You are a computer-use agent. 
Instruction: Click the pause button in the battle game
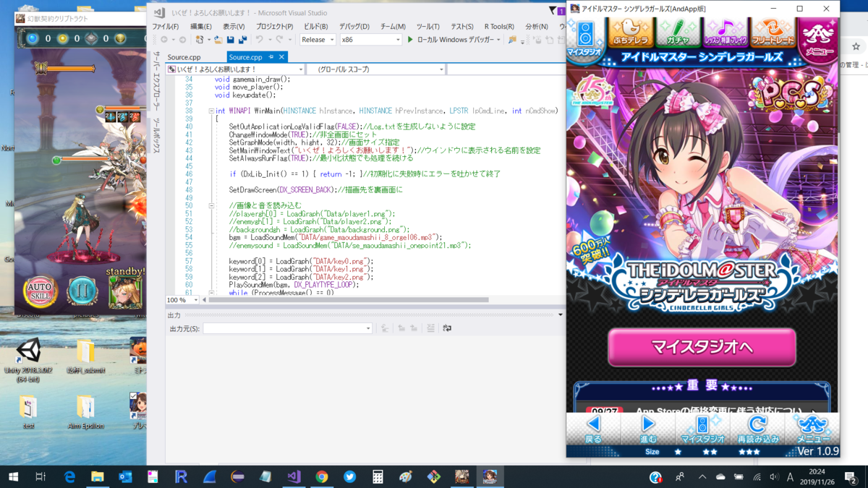[82, 291]
